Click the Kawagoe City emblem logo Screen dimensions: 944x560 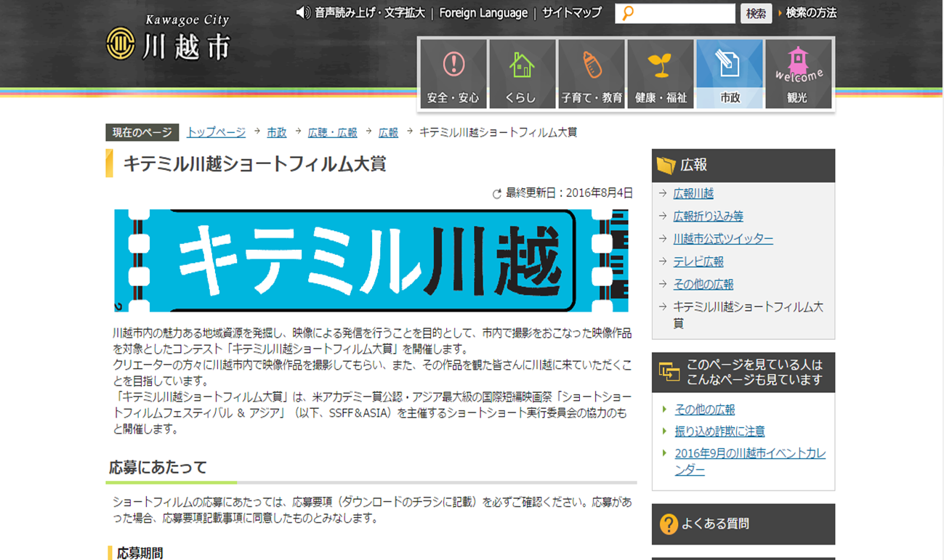point(121,44)
